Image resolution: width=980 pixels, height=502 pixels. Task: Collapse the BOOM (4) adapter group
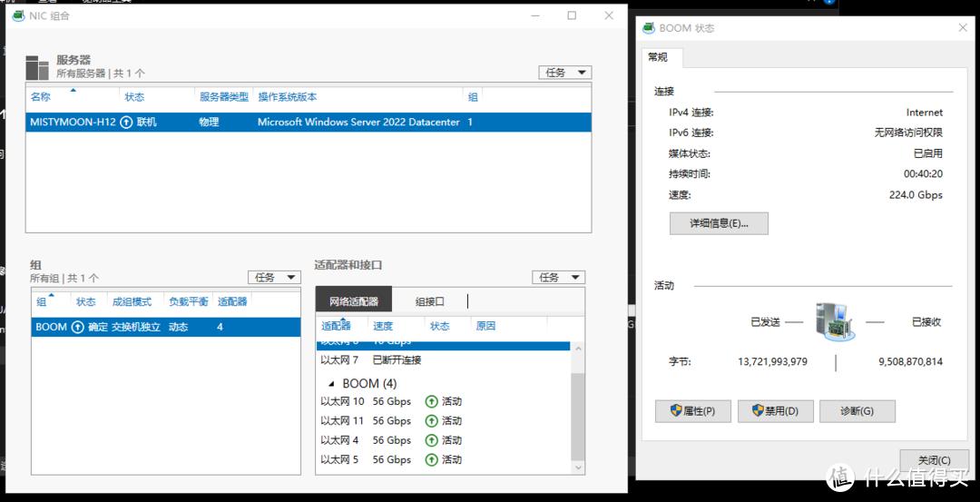pyautogui.click(x=331, y=384)
